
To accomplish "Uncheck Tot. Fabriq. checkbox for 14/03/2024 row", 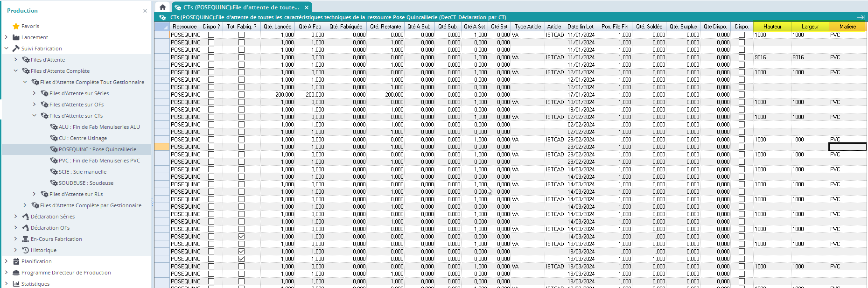I will [x=241, y=237].
